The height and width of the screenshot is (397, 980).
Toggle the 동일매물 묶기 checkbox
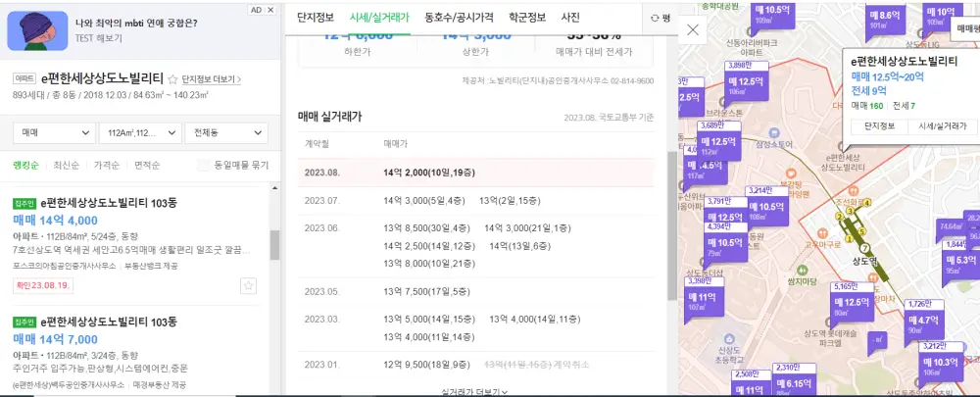coord(203,165)
